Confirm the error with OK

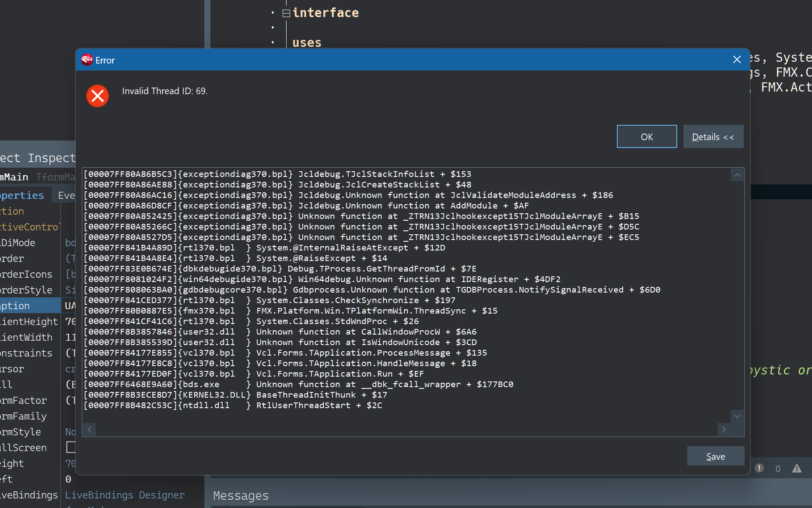[x=646, y=137]
